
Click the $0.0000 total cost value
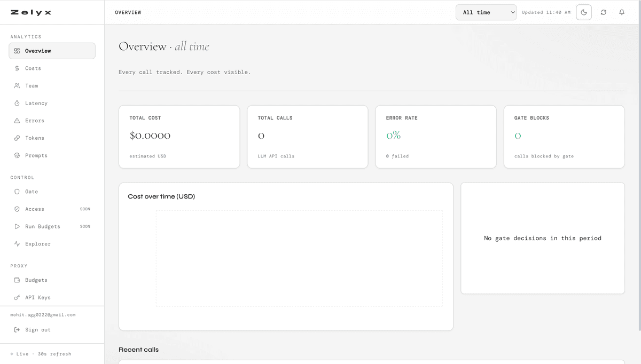click(x=150, y=136)
